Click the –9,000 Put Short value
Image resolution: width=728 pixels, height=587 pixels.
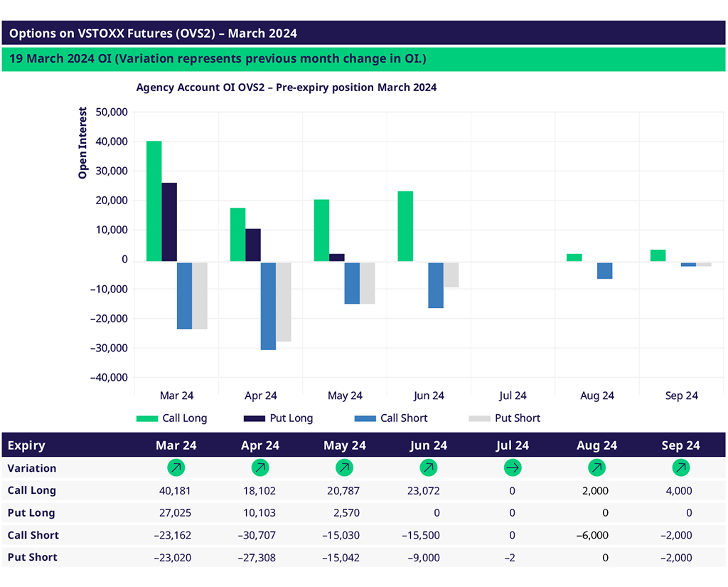(424, 558)
